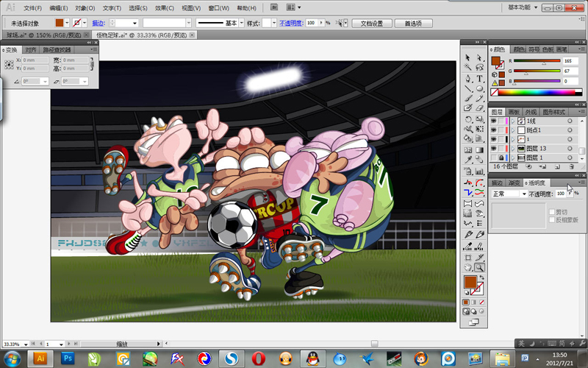Screen dimensions: 588x368
Task: Select the Lasso tool
Action: tap(479, 67)
